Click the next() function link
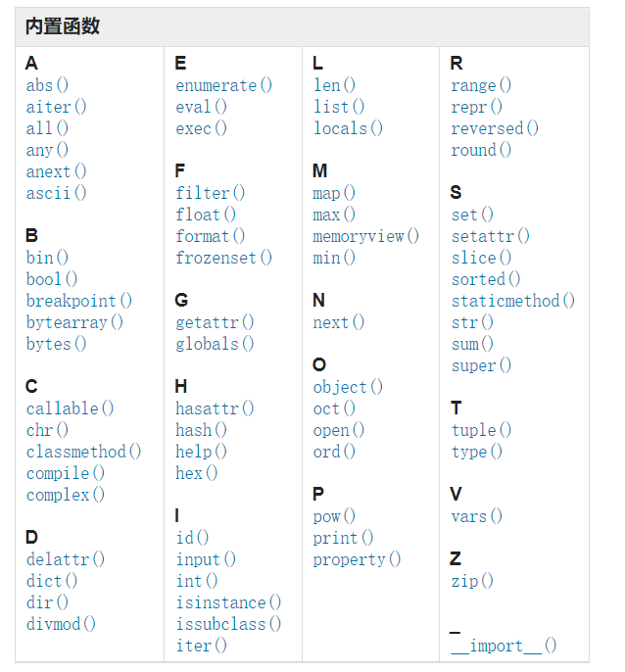Image resolution: width=625 pixels, height=672 pixels. pyautogui.click(x=338, y=323)
